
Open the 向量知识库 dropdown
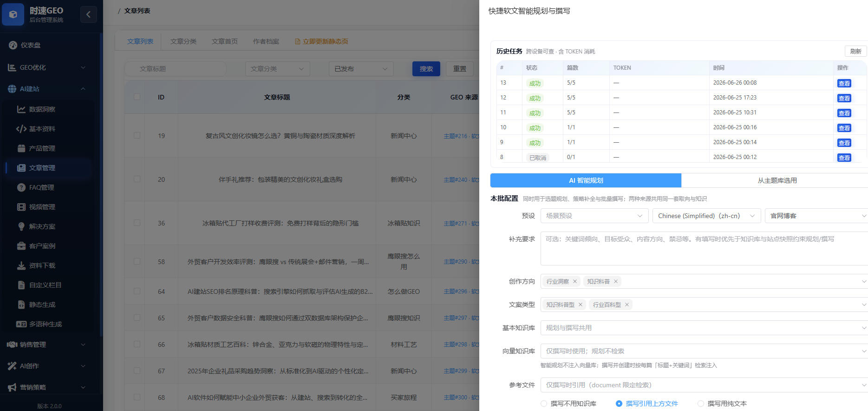tap(704, 351)
